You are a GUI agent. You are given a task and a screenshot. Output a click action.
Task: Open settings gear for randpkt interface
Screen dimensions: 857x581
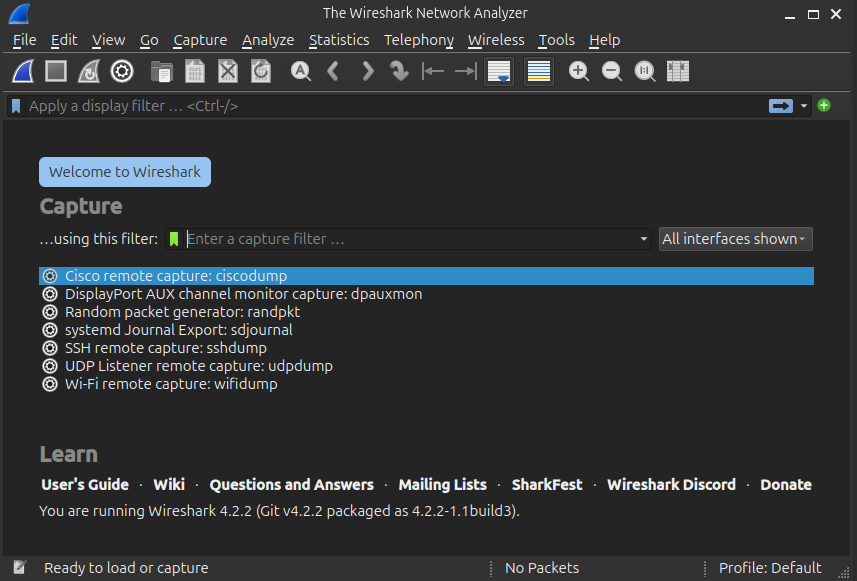point(50,312)
